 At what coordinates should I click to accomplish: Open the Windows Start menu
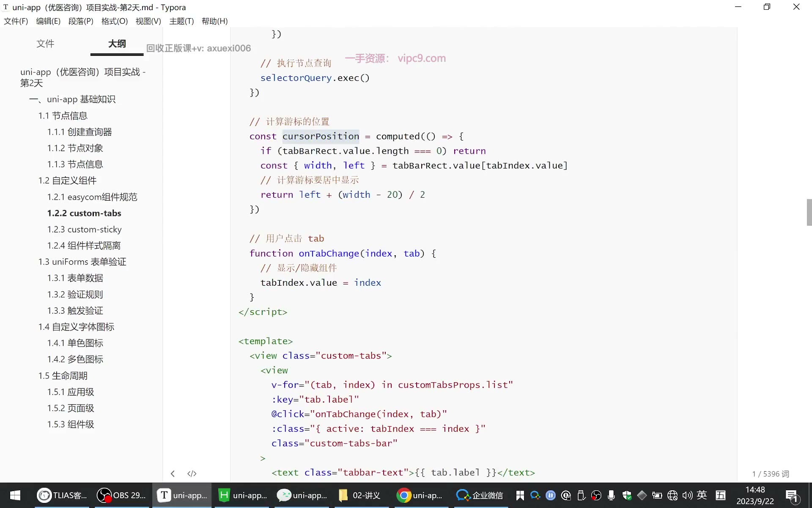coord(15,495)
